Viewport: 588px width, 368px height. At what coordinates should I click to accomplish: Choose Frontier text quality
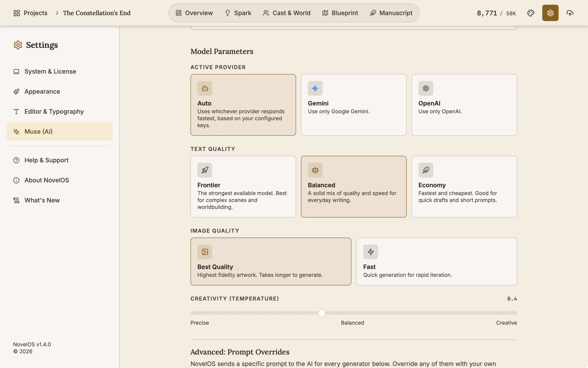243,187
